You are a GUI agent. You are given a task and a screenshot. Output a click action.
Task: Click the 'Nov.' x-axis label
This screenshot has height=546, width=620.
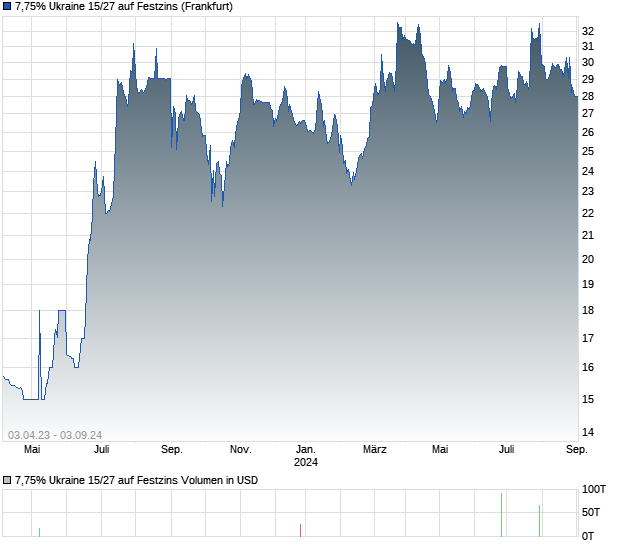[240, 450]
